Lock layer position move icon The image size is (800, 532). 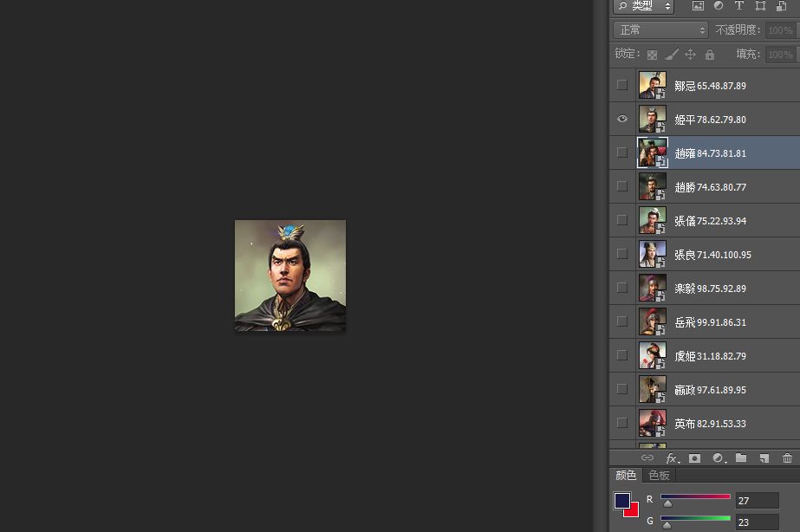690,55
